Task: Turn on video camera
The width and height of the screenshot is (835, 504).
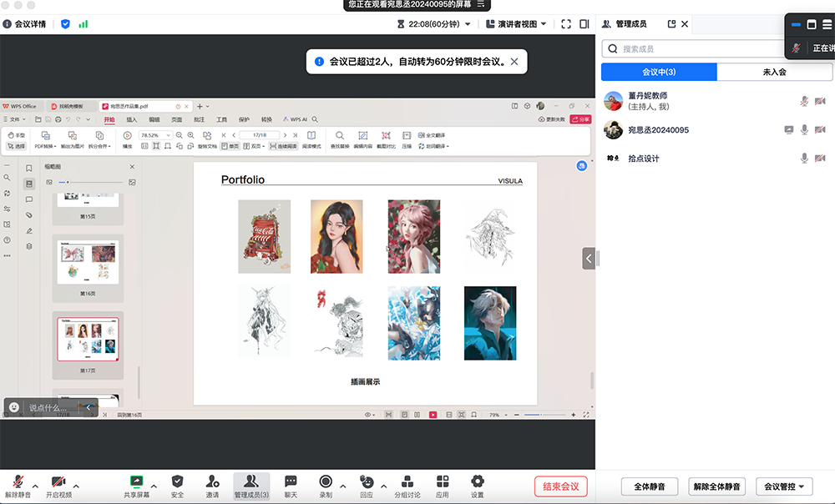Action: pos(58,481)
